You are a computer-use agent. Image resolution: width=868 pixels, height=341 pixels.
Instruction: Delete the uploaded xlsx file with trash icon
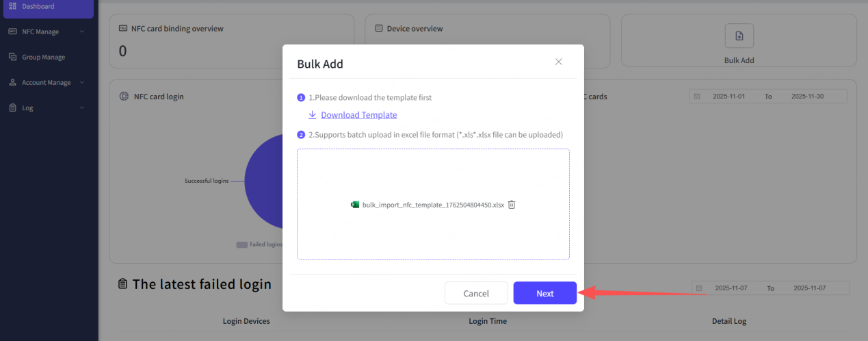pyautogui.click(x=512, y=204)
